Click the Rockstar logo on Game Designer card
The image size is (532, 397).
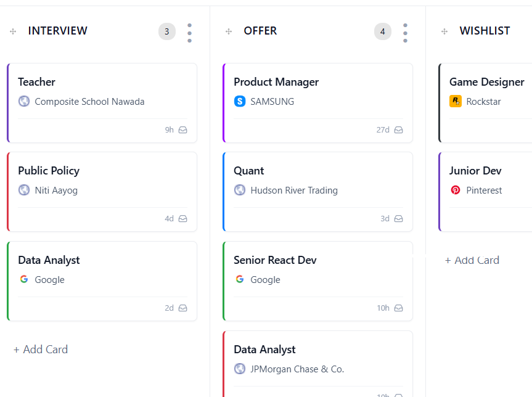pos(456,101)
